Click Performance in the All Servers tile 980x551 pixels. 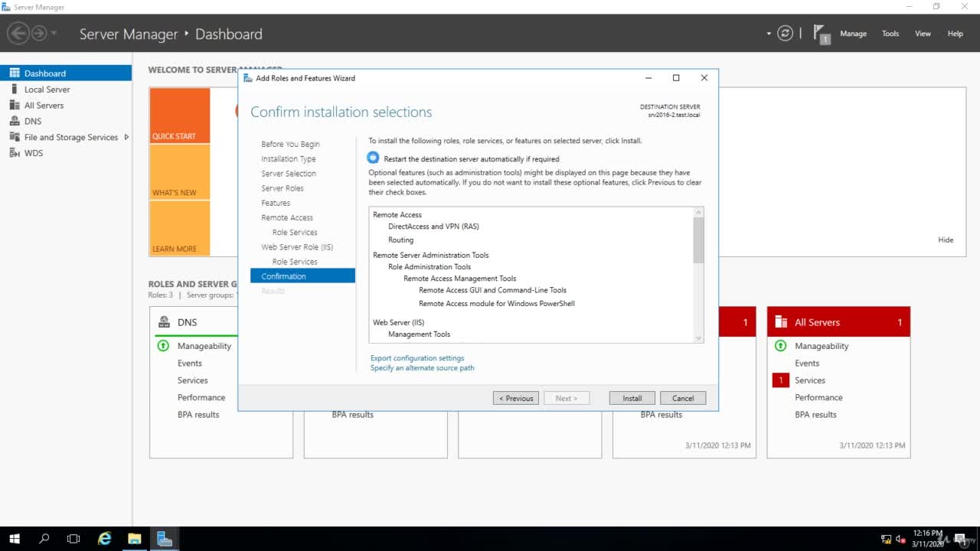point(818,397)
